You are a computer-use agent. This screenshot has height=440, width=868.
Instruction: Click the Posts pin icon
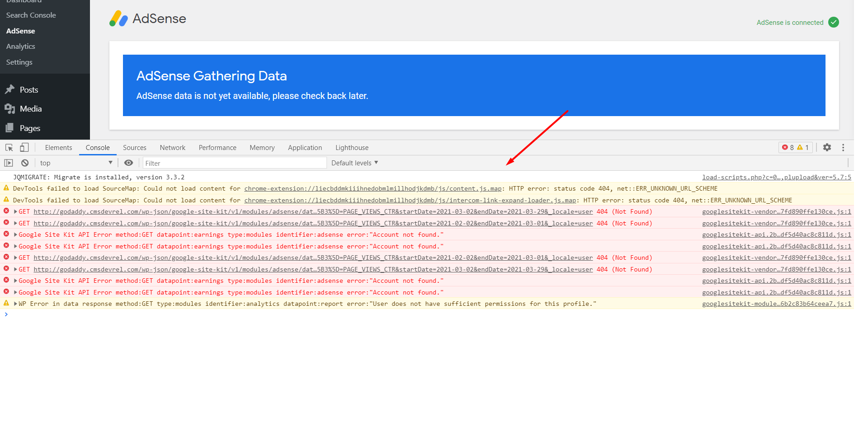point(10,89)
